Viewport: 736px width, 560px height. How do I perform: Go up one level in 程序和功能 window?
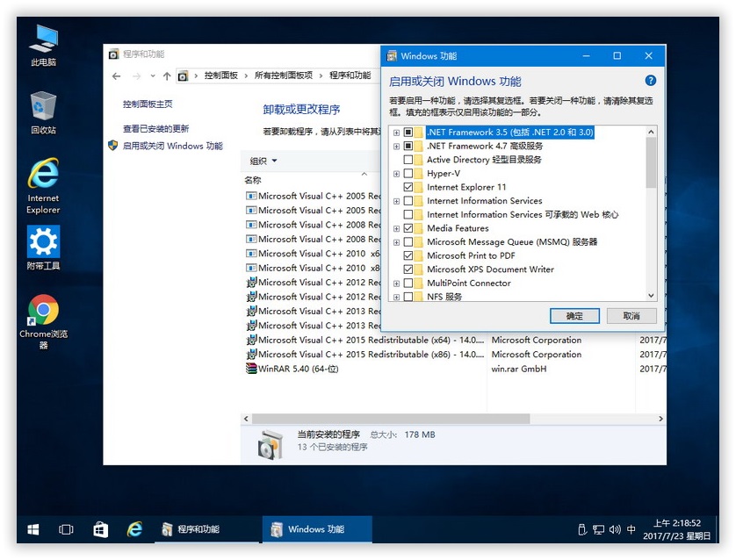(x=167, y=76)
